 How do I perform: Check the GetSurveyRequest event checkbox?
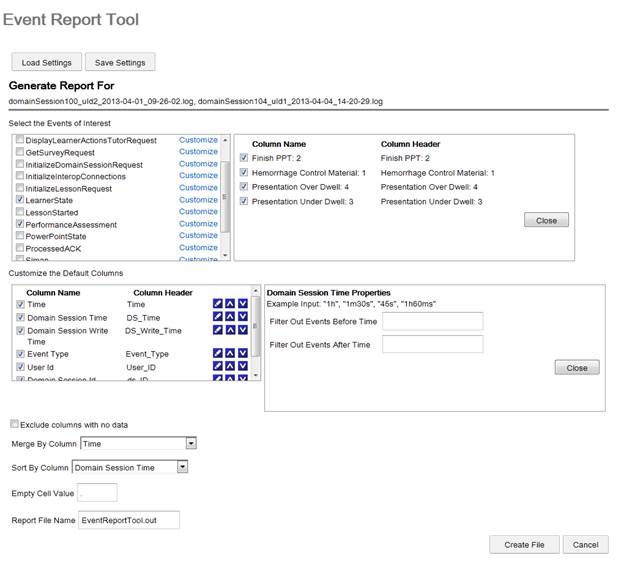(x=20, y=152)
